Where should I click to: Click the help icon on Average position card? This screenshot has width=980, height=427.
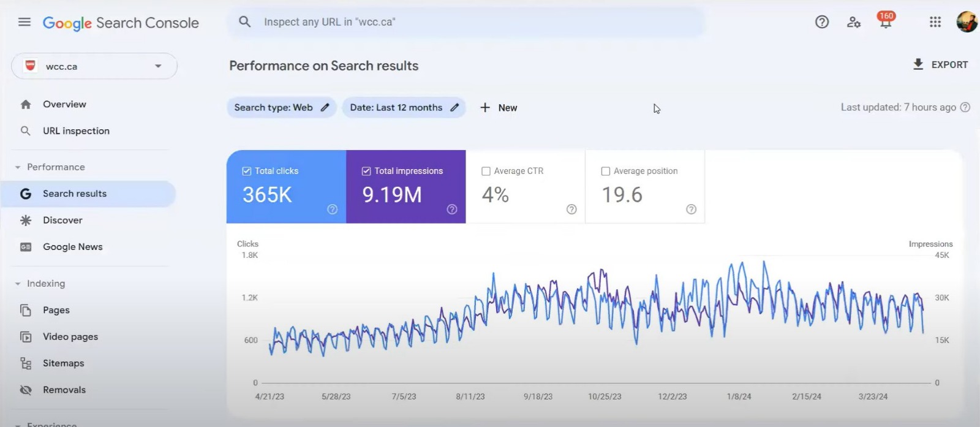[691, 210]
